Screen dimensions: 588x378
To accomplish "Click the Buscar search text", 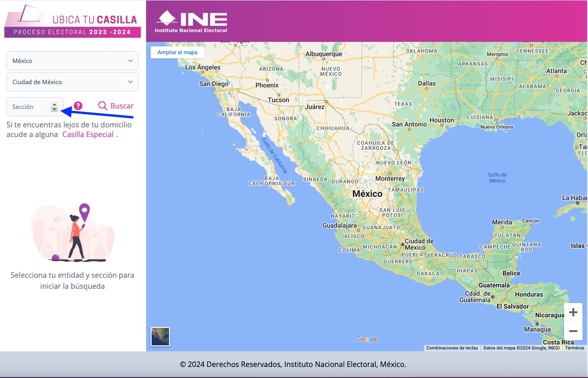I will pos(122,106).
